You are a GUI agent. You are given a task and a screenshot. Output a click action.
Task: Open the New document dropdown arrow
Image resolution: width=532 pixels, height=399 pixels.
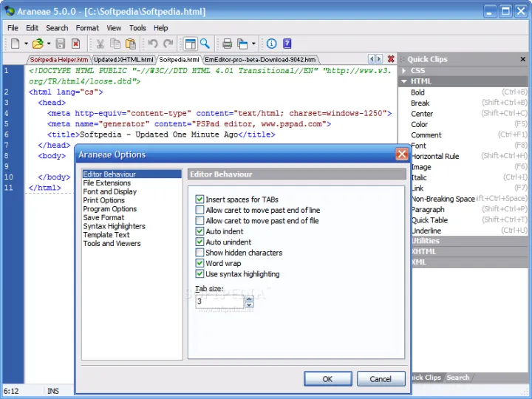coord(26,44)
